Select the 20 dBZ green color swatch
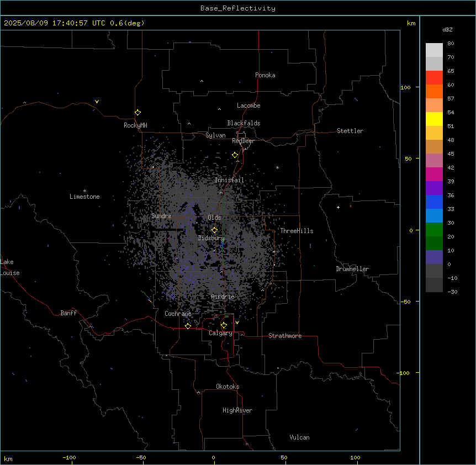Viewport: 476px width, 465px height. pos(434,243)
